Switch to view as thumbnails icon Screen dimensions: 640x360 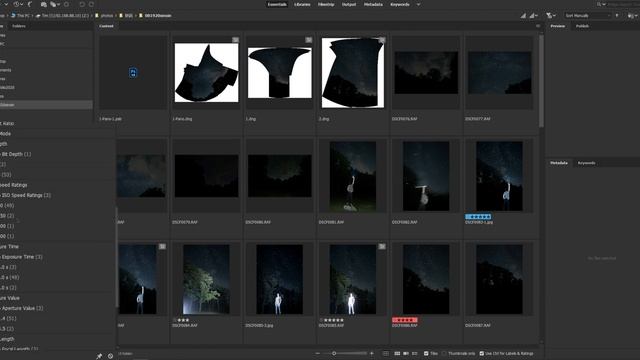[x=397, y=353]
